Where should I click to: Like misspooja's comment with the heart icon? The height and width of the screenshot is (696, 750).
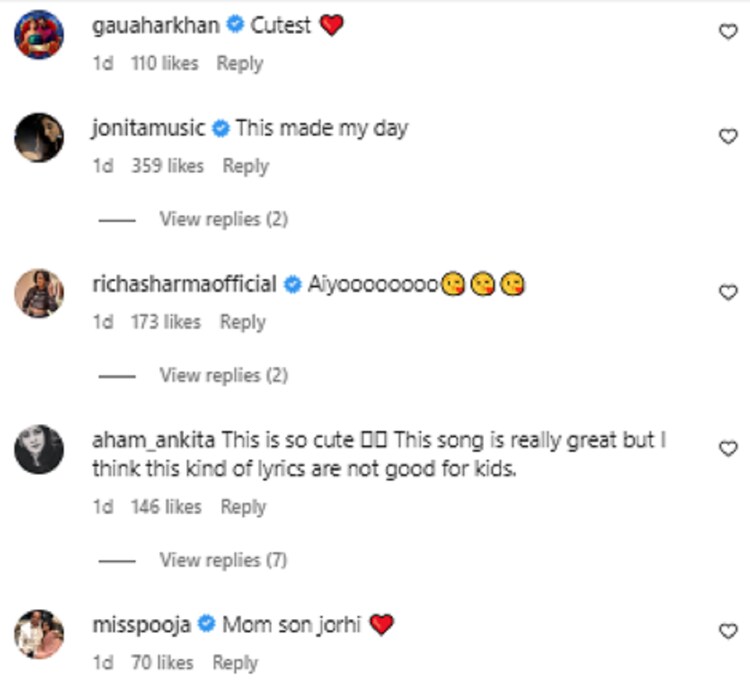coord(728,631)
